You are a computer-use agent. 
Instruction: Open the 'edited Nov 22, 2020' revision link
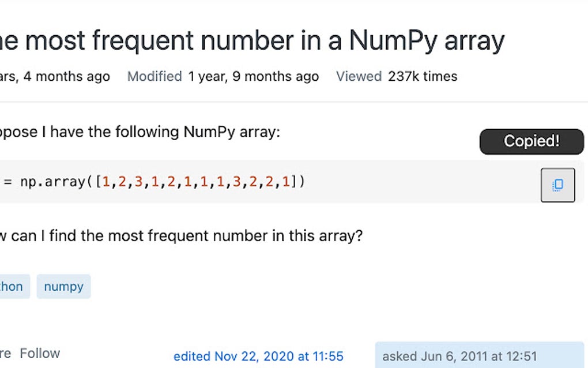258,356
